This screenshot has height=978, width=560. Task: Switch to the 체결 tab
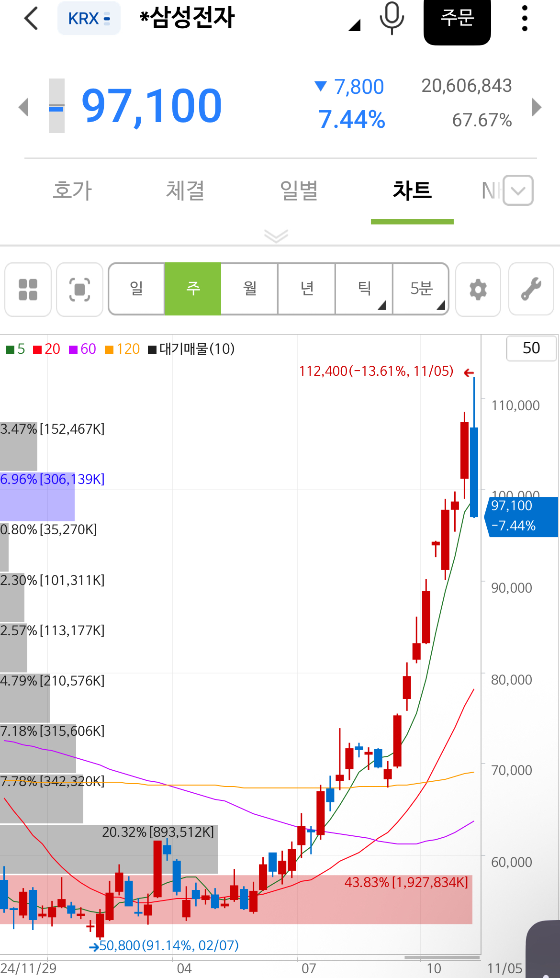point(185,191)
